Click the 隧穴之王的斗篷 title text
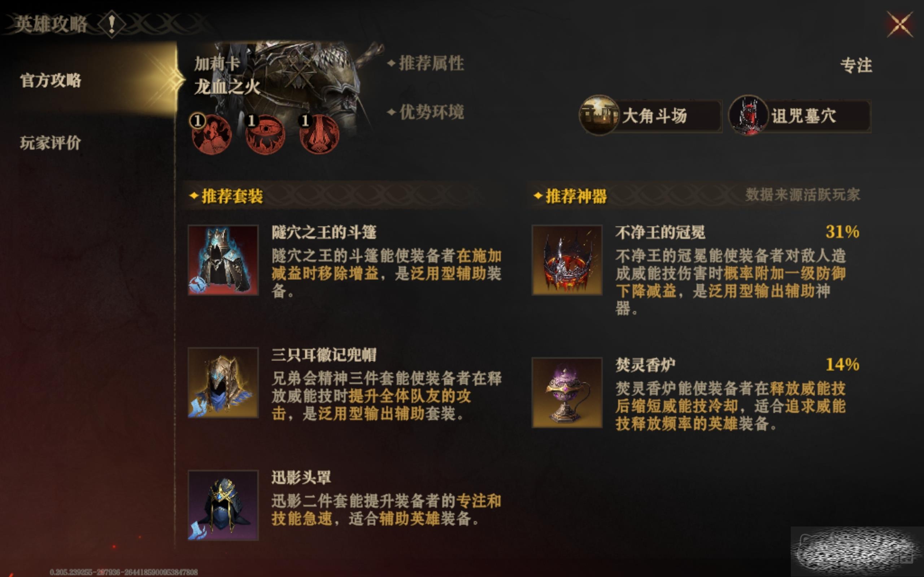This screenshot has width=924, height=577. coord(324,232)
